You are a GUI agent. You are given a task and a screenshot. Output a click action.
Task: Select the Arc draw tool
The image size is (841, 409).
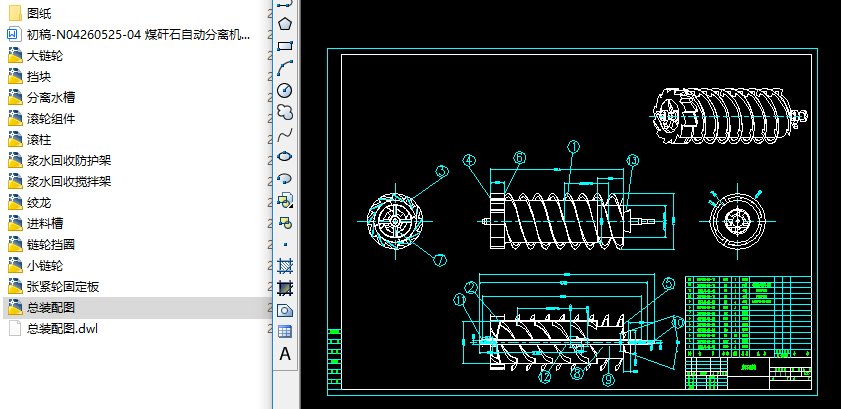[285, 68]
